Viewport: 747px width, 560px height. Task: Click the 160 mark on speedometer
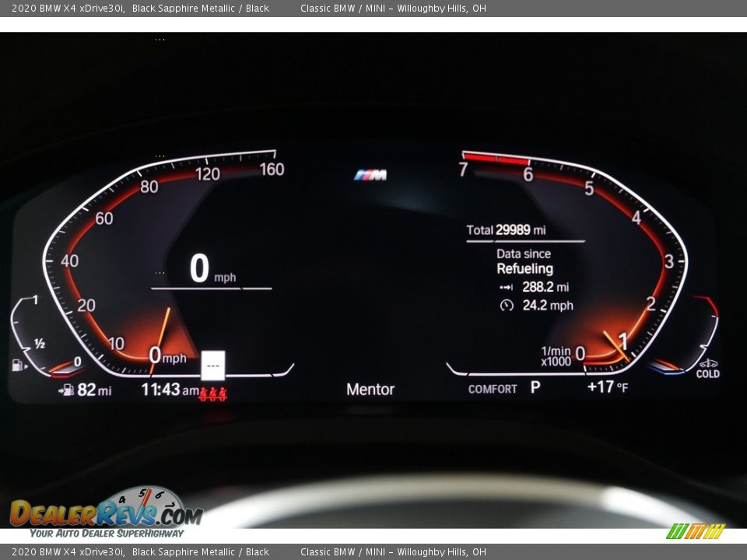(x=272, y=169)
